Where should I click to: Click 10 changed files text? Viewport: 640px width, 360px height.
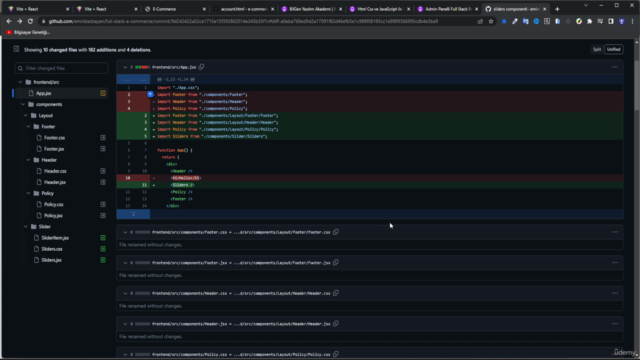coord(60,50)
